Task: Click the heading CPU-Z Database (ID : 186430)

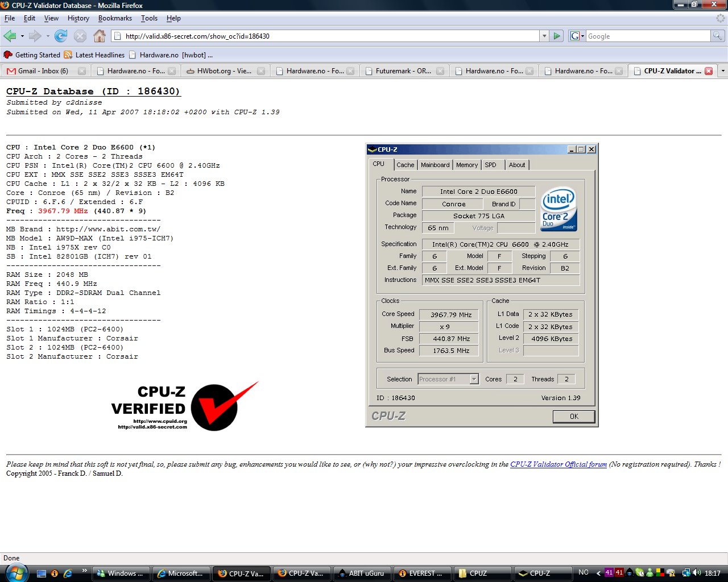Action: pyautogui.click(x=93, y=92)
